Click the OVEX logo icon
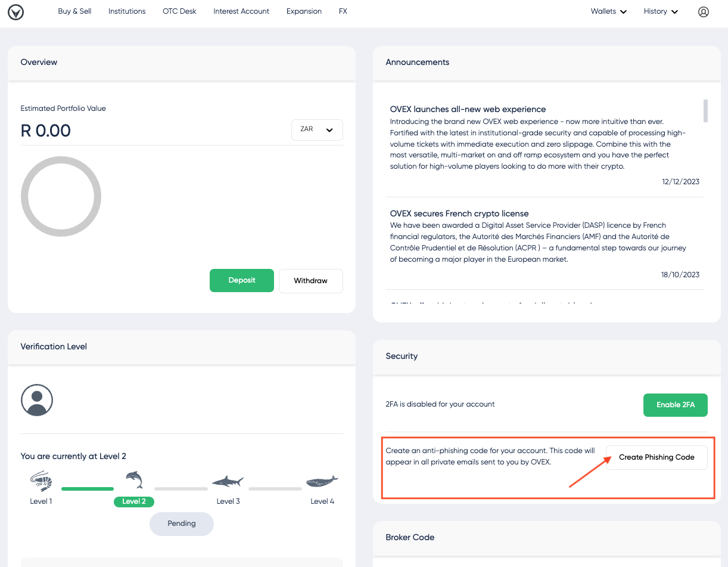Viewport: 728px width, 567px height. (16, 12)
